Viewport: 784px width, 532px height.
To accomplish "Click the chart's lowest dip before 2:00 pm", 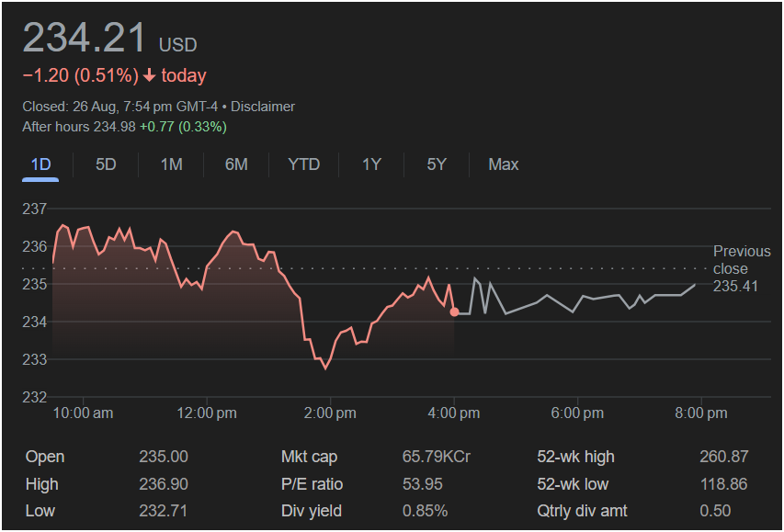I will 324,368.
